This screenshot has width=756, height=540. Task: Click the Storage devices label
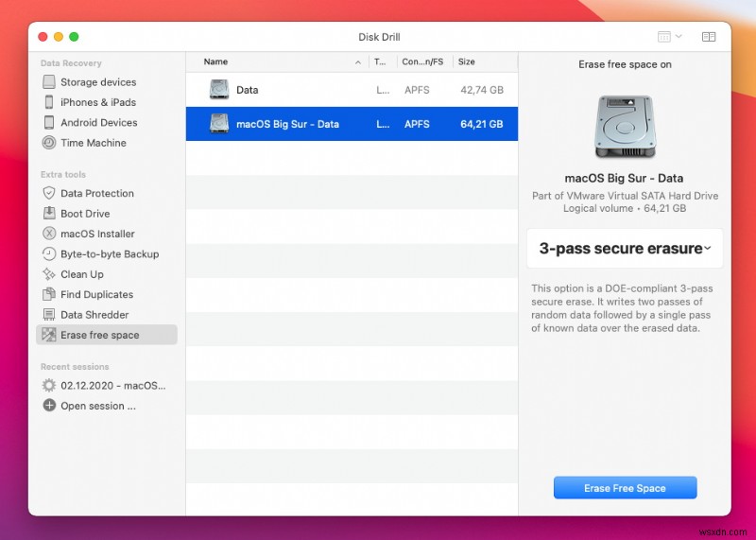(x=98, y=82)
